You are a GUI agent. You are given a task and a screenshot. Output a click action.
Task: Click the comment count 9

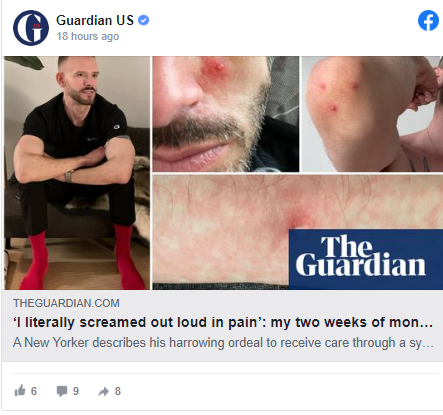76,391
